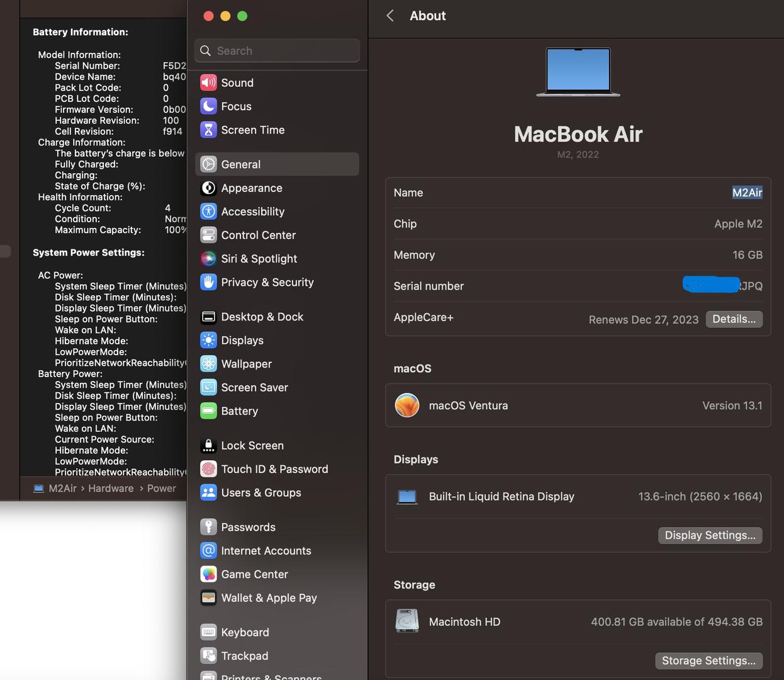Open Display Settings button

coord(710,535)
